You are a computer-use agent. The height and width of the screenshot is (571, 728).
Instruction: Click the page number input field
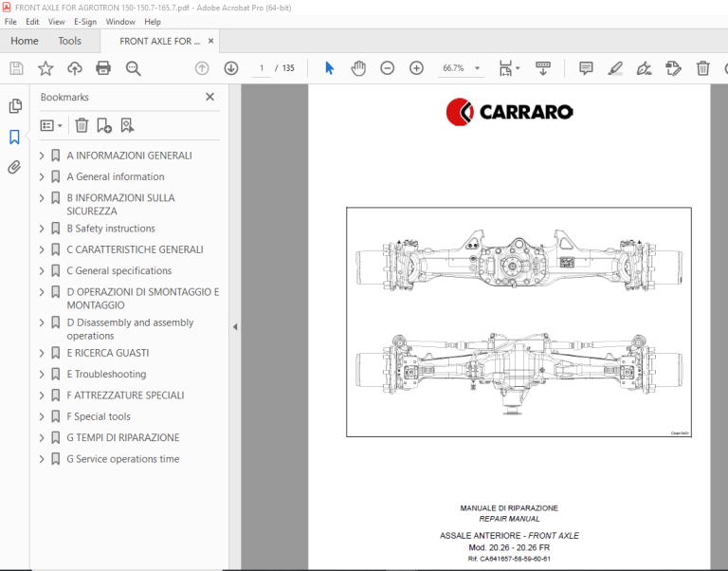coord(262,68)
